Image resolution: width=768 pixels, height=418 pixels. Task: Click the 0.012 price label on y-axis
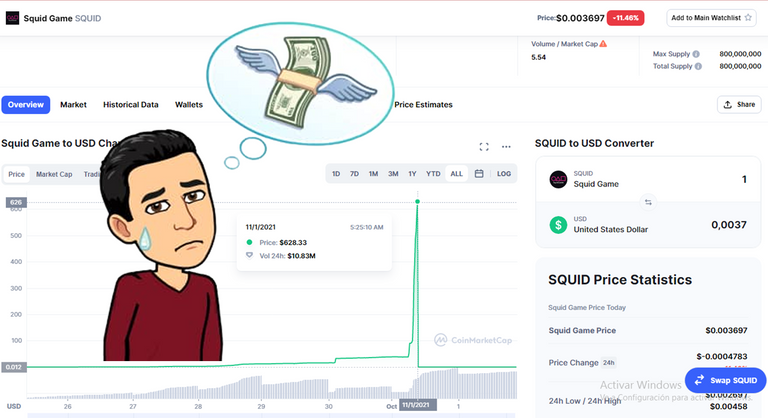[x=13, y=367]
